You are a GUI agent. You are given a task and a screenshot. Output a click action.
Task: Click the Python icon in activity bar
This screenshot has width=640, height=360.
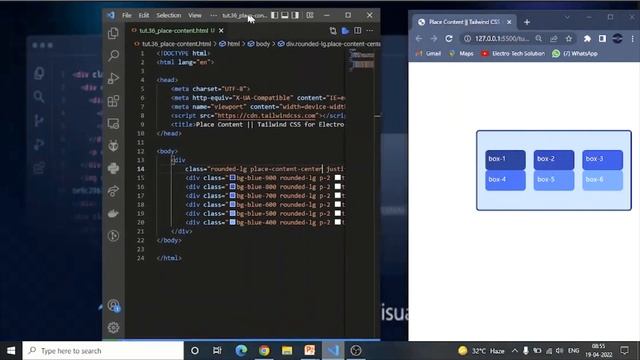113,168
